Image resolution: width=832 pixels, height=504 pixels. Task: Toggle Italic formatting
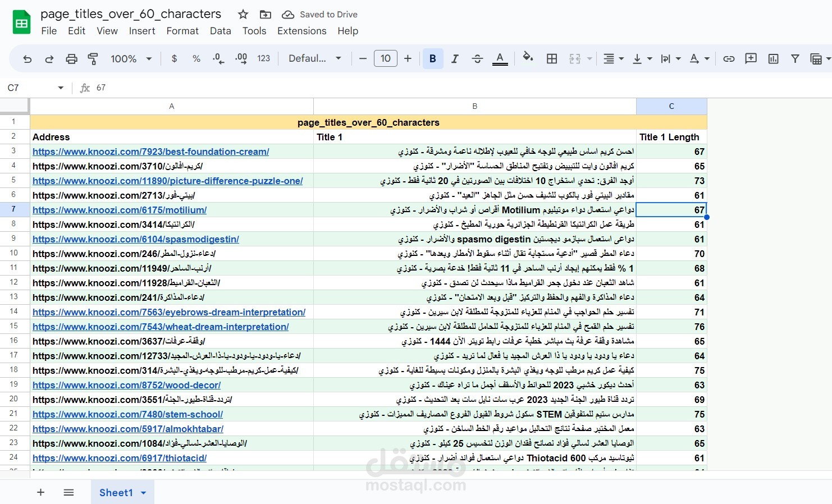(x=455, y=58)
